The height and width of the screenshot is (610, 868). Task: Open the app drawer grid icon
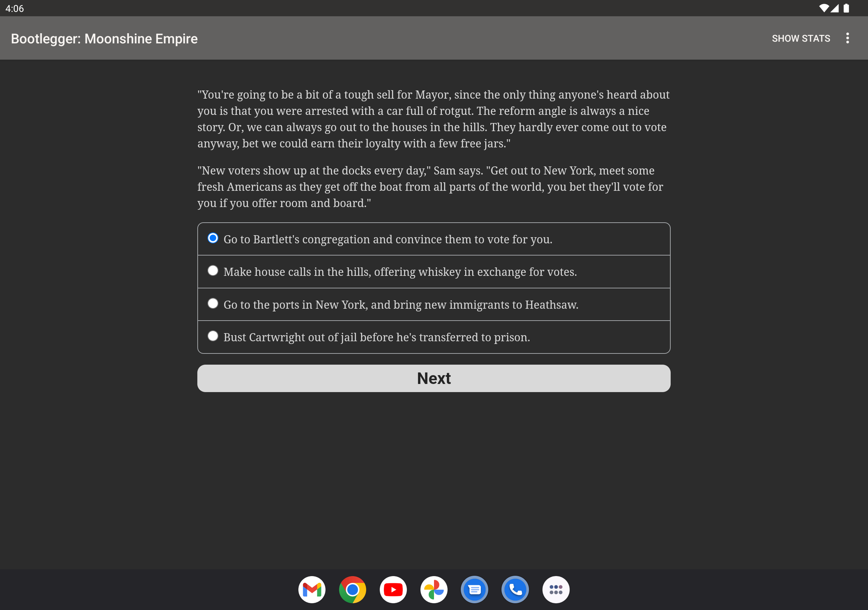pos(556,589)
